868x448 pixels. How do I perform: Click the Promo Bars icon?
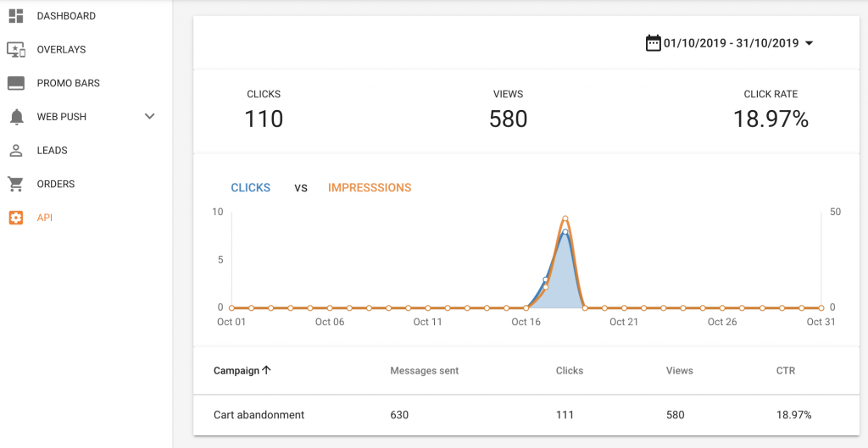coord(16,84)
